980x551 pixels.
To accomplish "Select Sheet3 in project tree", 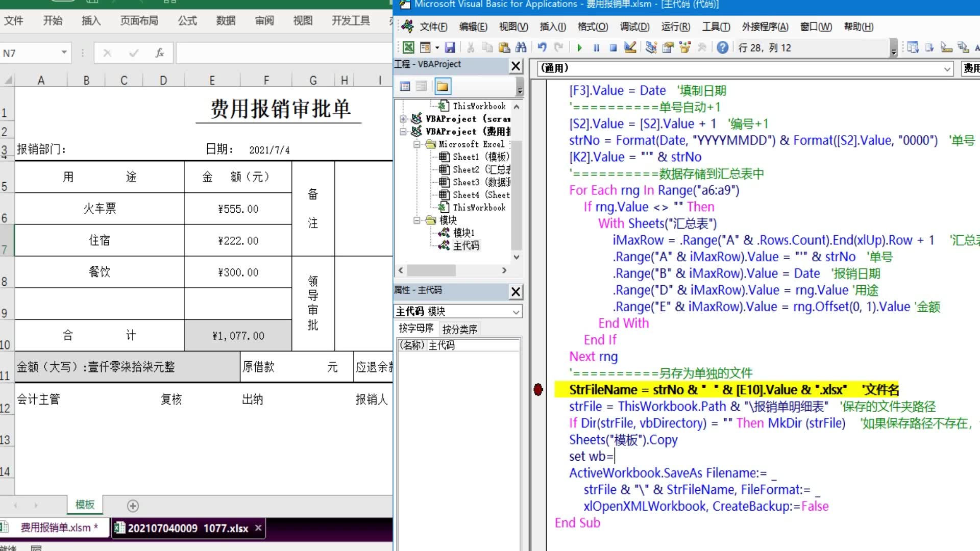I will tap(475, 182).
